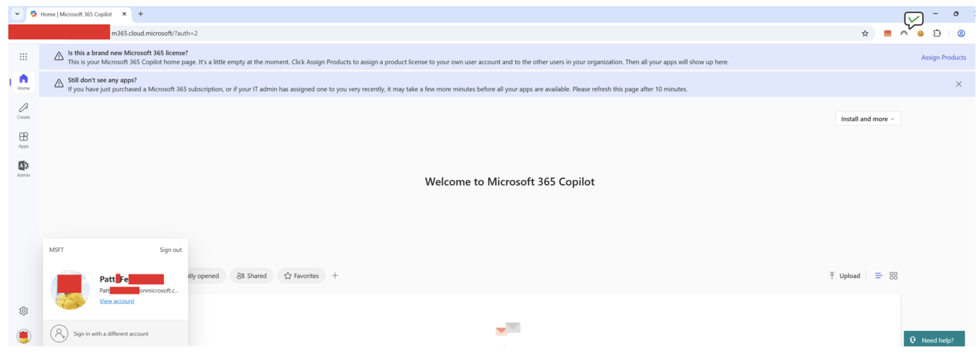
Task: Open the app launcher waffle icon
Action: (23, 57)
